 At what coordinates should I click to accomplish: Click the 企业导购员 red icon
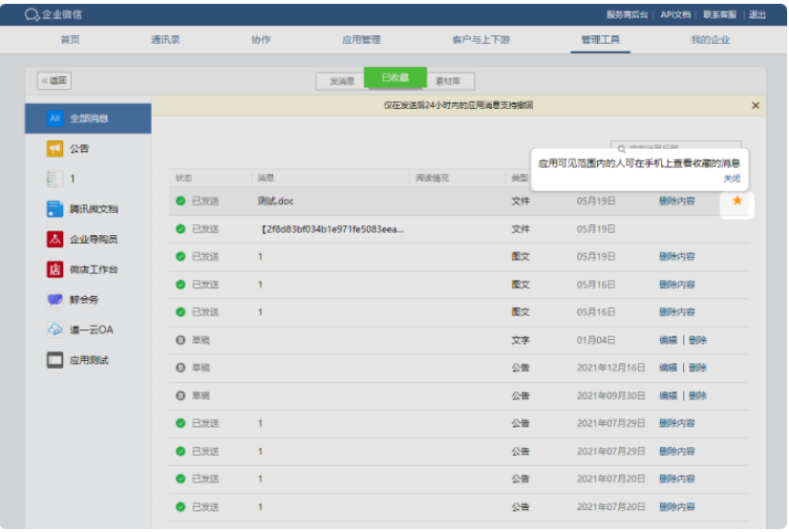coord(55,239)
